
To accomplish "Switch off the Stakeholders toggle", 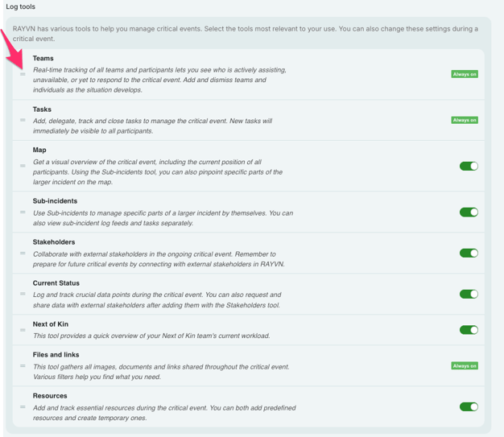I will pyautogui.click(x=469, y=254).
